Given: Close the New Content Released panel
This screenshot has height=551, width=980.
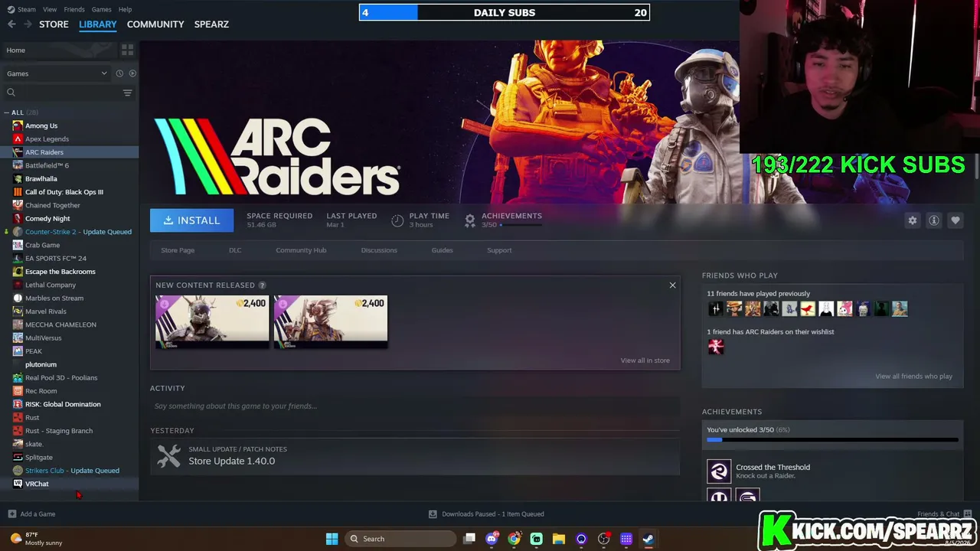Looking at the screenshot, I should pyautogui.click(x=672, y=285).
